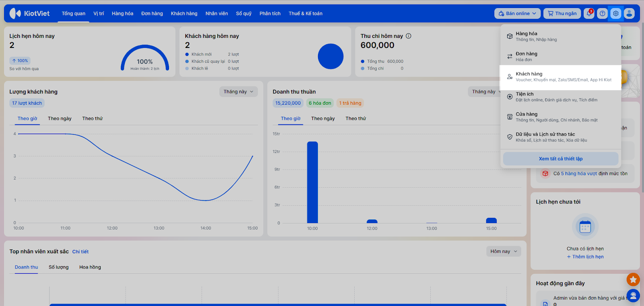Click the calendar icon under Lịch hẹn chưa tới
The image size is (644, 306).
(585, 227)
